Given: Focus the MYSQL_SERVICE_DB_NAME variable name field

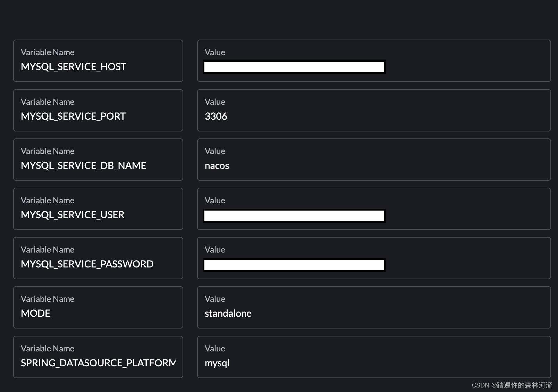Looking at the screenshot, I should pyautogui.click(x=98, y=160).
